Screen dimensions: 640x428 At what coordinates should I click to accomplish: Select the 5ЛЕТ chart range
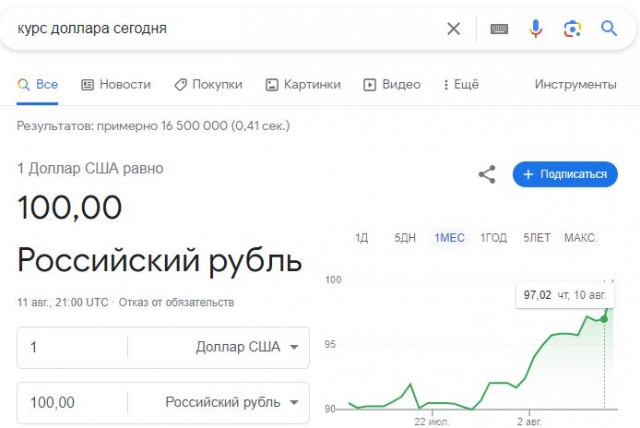(536, 237)
